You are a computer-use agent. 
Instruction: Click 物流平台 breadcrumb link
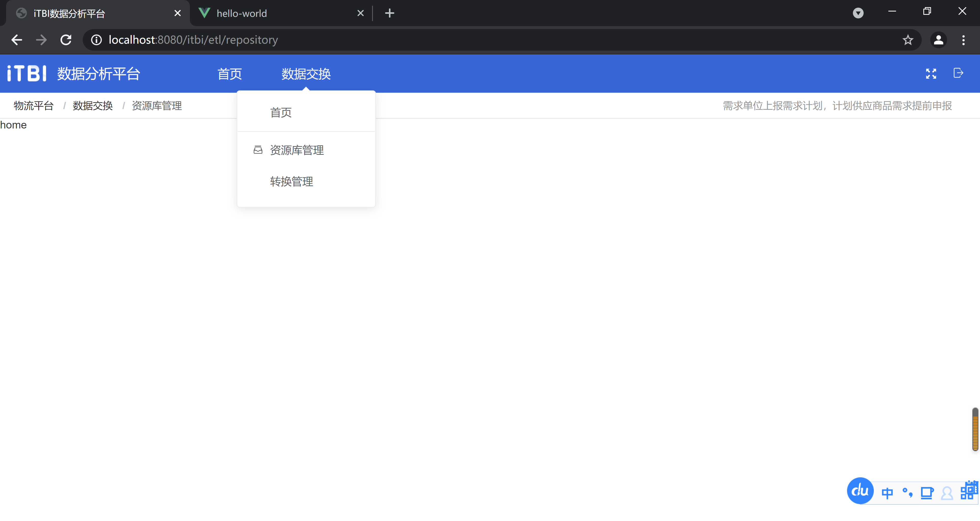click(x=33, y=105)
